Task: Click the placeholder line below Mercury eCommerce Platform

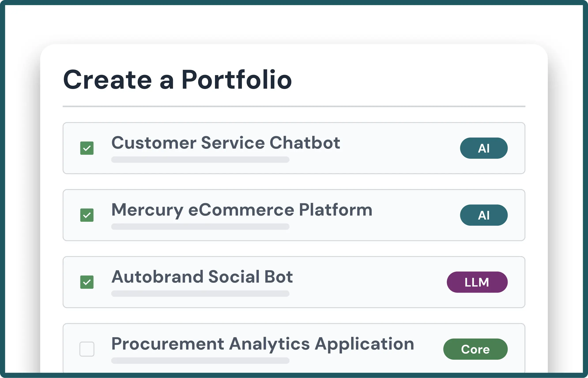Action: (200, 227)
